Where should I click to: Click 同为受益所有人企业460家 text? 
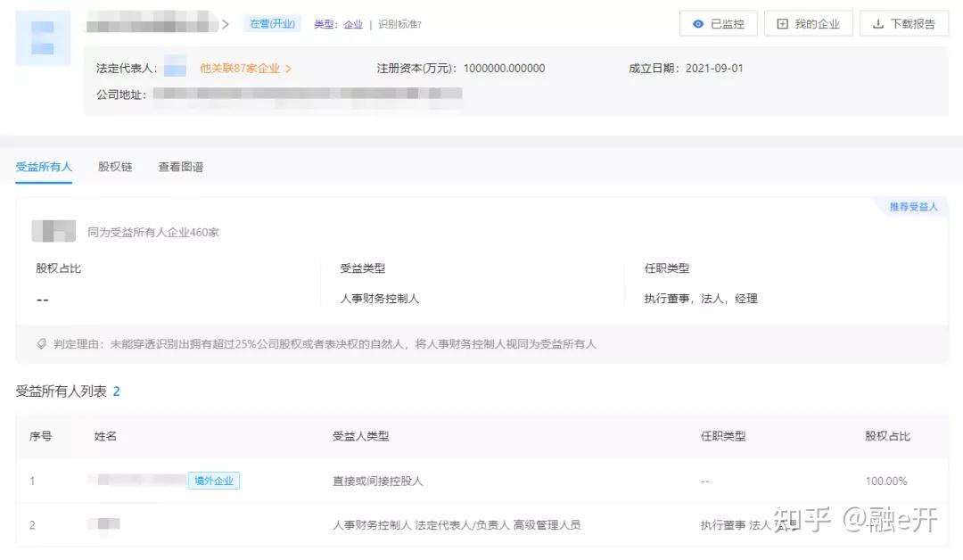click(153, 232)
